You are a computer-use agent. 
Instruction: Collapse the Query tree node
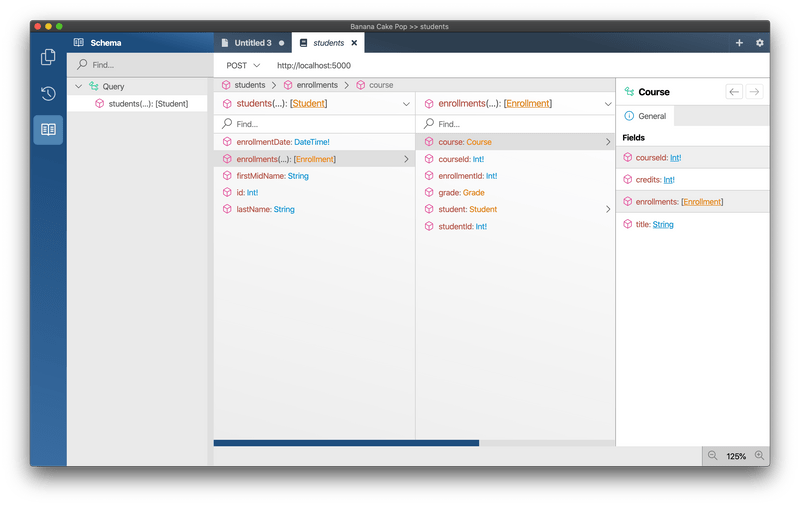point(79,87)
